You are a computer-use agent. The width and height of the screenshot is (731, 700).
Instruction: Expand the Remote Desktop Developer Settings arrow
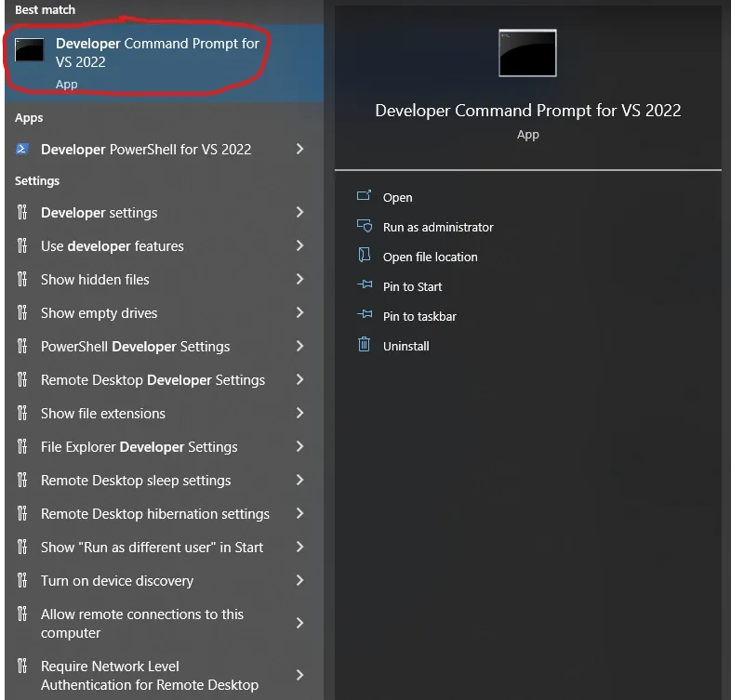(300, 380)
